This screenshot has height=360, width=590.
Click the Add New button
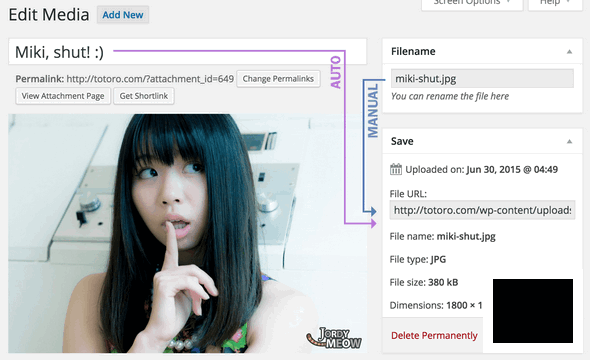(x=123, y=15)
